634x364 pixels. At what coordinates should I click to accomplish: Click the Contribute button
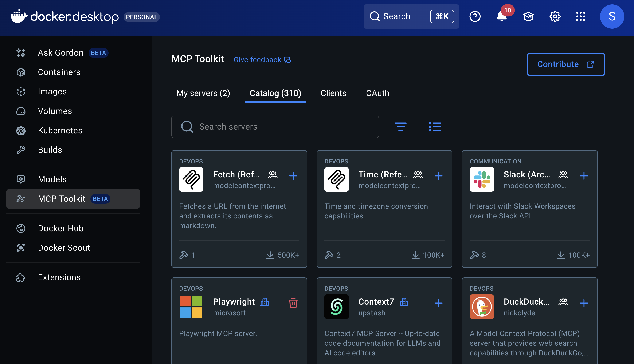tap(566, 64)
